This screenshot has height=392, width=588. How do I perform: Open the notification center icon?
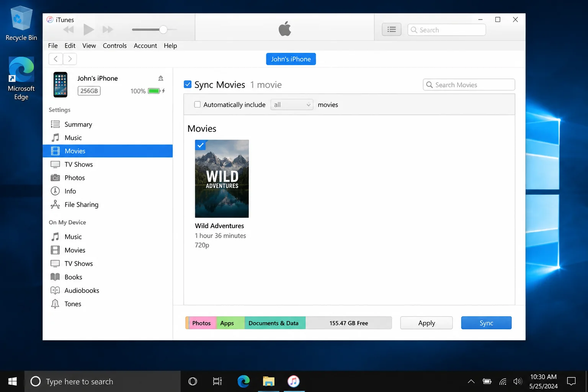click(x=571, y=381)
